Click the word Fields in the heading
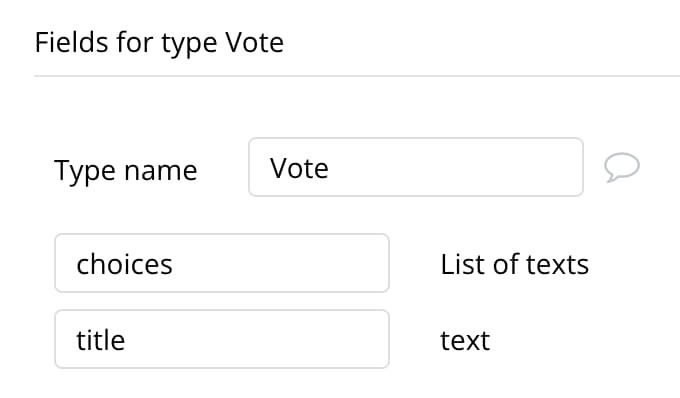This screenshot has width=680, height=398. 72,42
